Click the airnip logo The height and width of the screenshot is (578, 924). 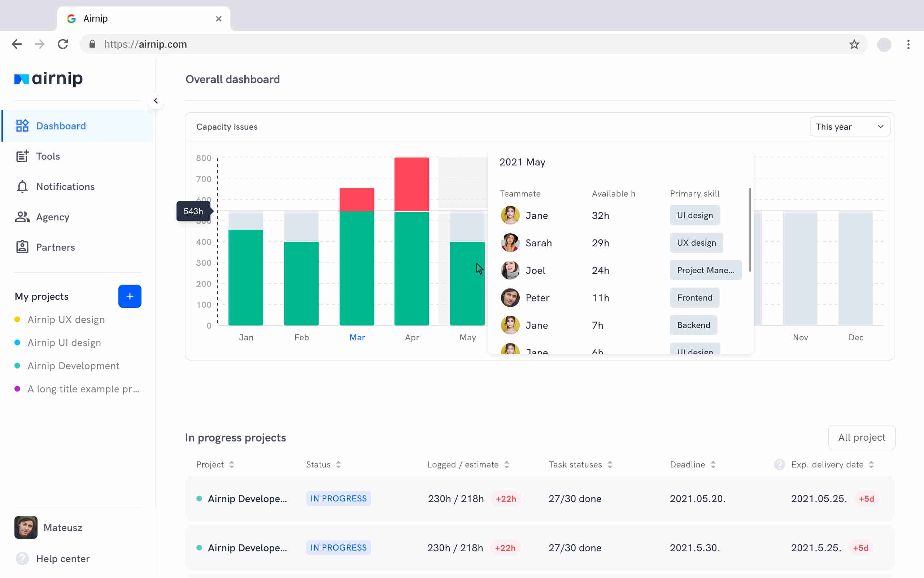48,79
